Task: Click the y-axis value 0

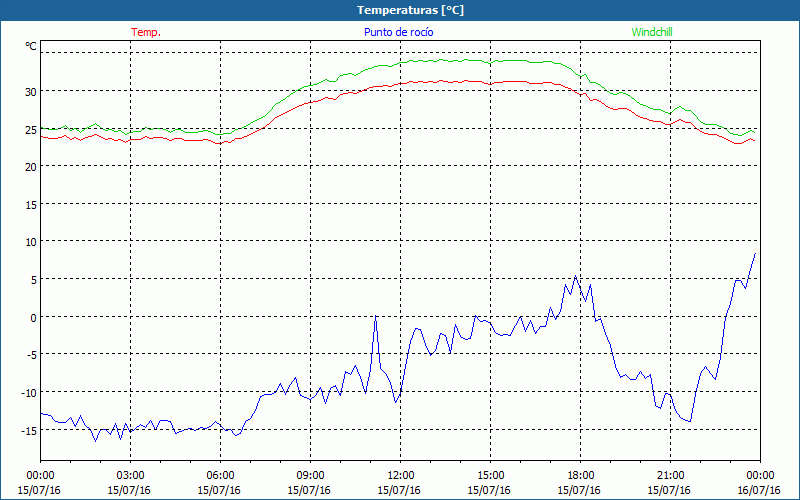Action: click(x=34, y=317)
